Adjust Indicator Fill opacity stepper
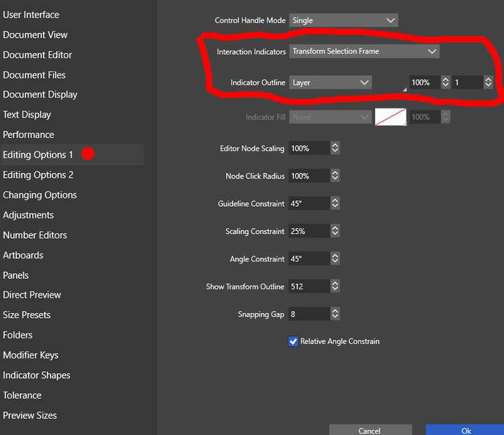The height and width of the screenshot is (435, 504). [445, 117]
